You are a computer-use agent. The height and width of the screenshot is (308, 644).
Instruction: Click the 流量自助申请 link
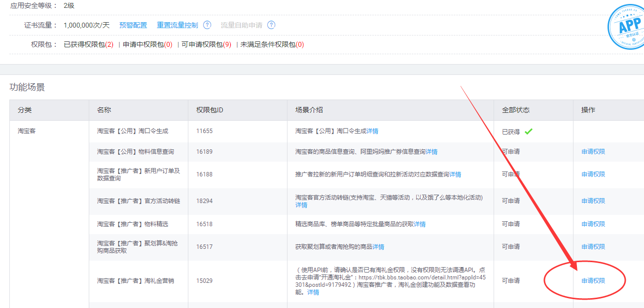(242, 25)
